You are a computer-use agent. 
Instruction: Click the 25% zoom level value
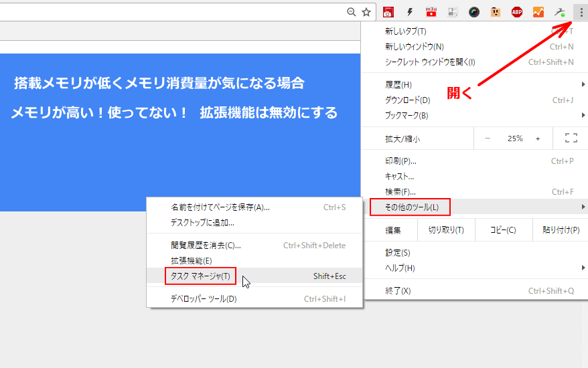coord(515,139)
